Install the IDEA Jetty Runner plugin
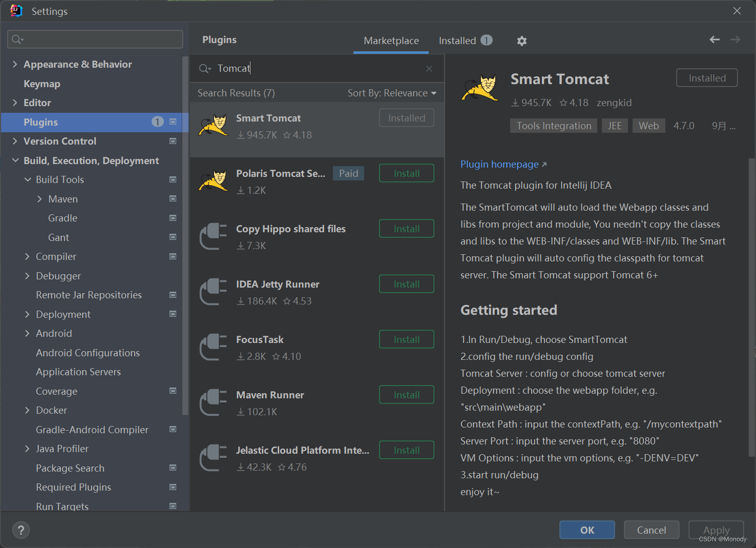 pos(407,284)
